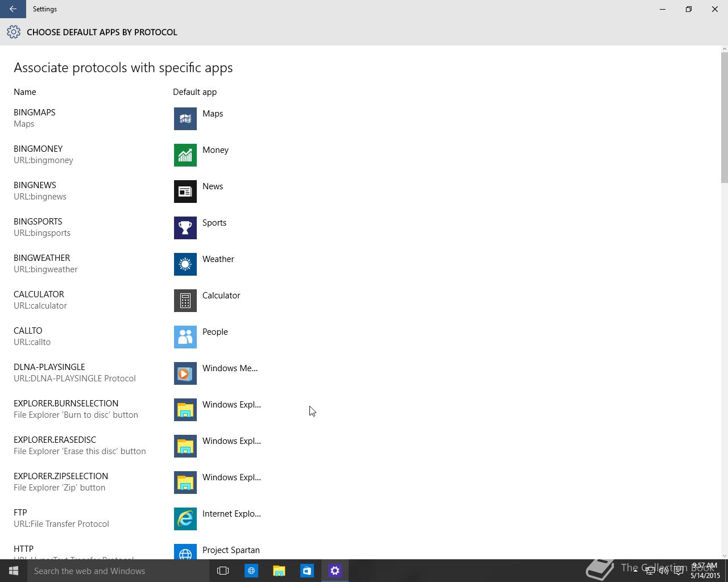Click the 'URL:callto' description text
This screenshot has height=582, width=728.
pyautogui.click(x=32, y=342)
